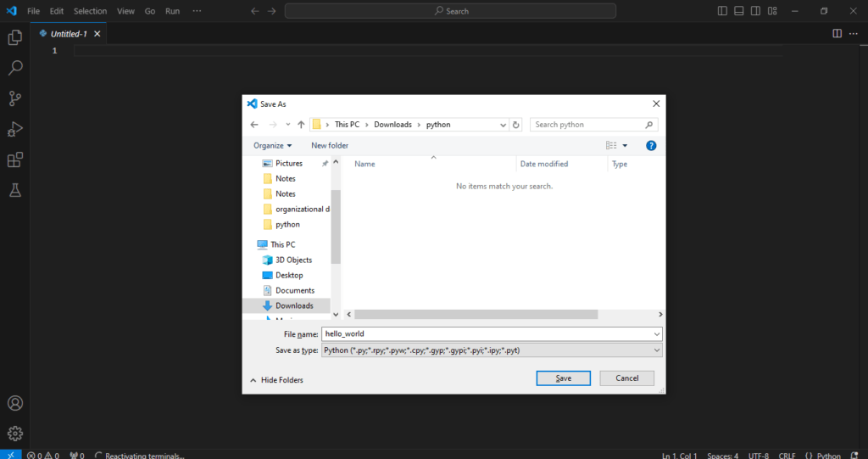Select the python folder in navigation pane
Screen dimensions: 868x459
pos(287,225)
